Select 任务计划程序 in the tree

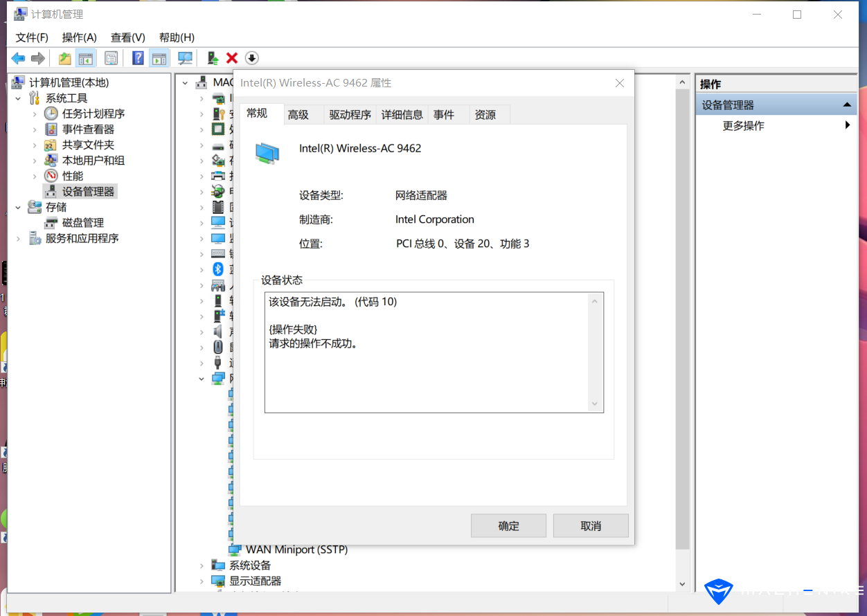93,114
